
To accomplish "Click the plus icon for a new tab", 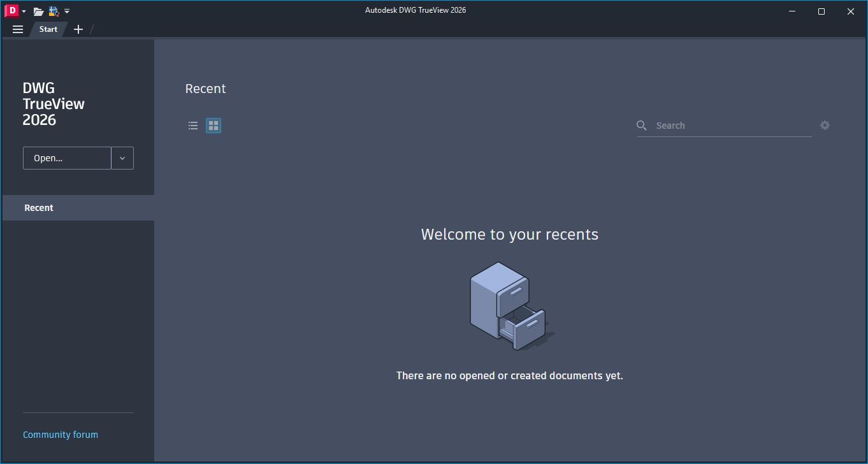I will (x=78, y=29).
